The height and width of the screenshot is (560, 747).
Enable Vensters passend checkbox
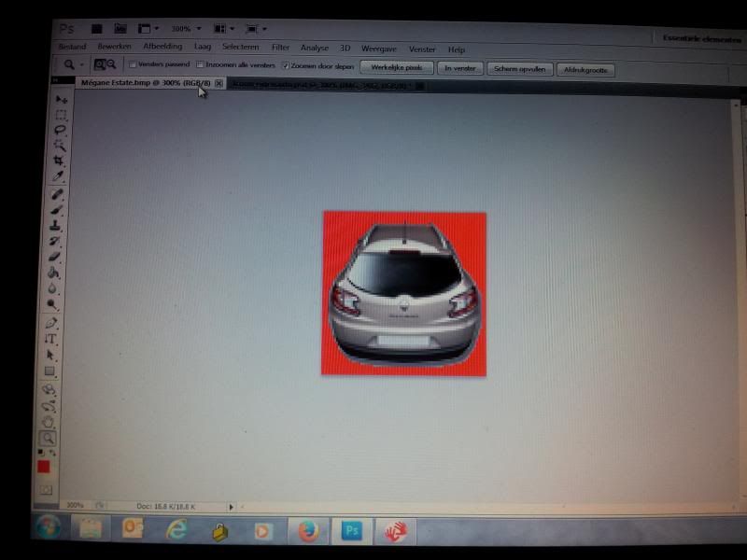coord(133,64)
